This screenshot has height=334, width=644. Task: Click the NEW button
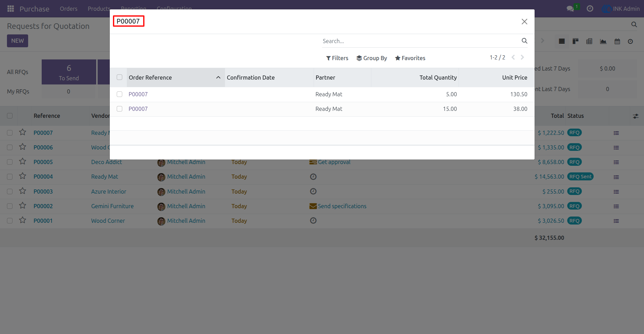tap(17, 41)
